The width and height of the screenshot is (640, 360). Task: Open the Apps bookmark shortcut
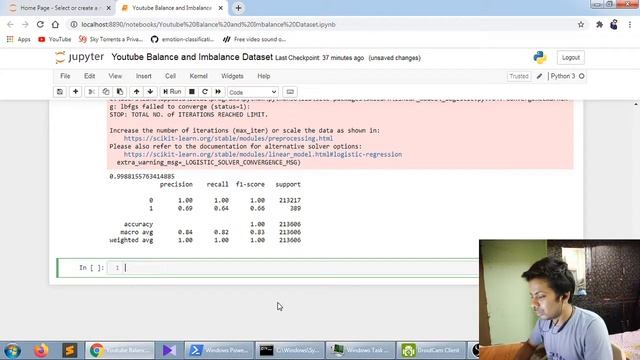point(19,40)
